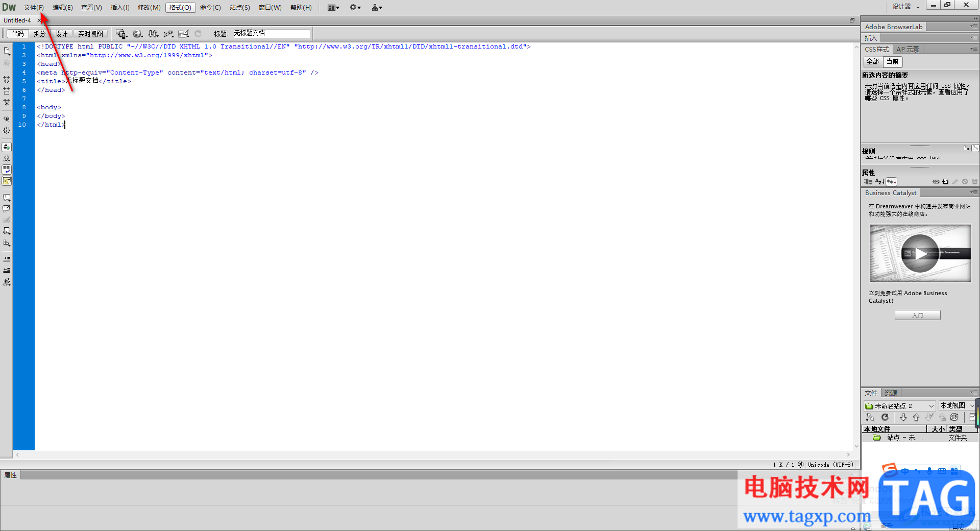Screen dimensions: 980x531
Task: Toggle show category view in CSS properties
Action: [x=868, y=182]
